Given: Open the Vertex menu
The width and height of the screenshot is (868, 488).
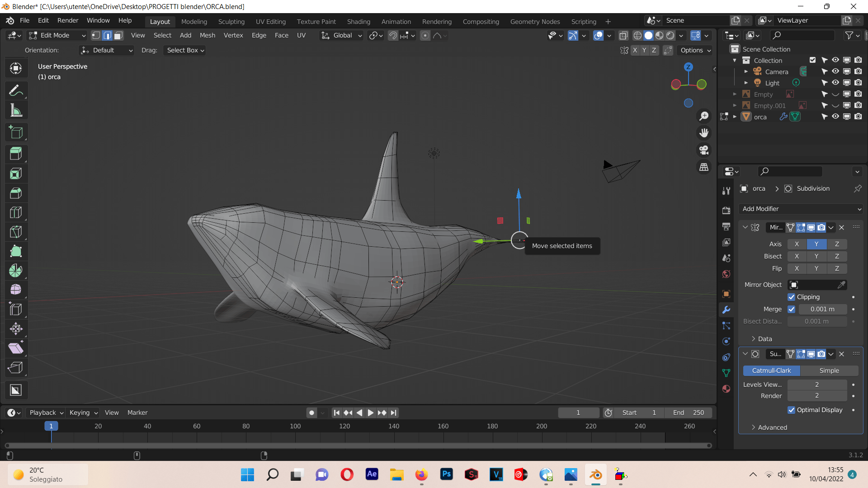Looking at the screenshot, I should (x=233, y=35).
